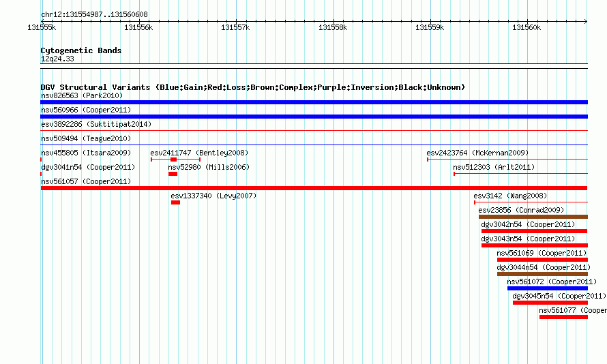607x364 pixels.
Task: Click the nsv826563 (Park2010) label
Action: 82,95
